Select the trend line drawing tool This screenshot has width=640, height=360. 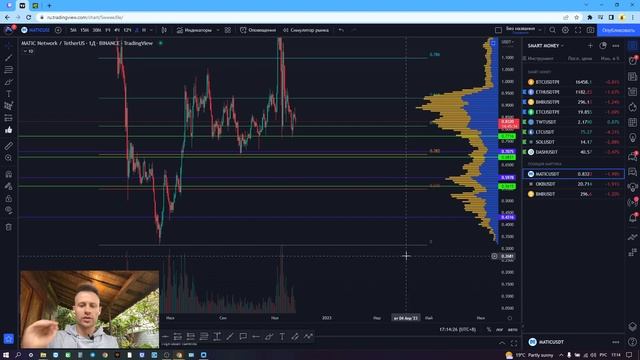(9, 58)
